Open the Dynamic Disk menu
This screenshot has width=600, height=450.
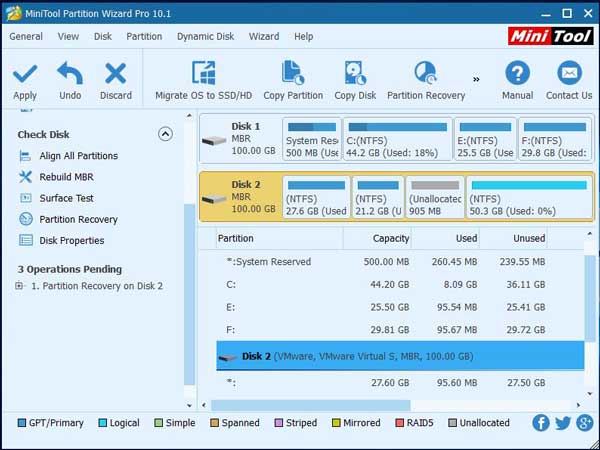[x=205, y=36]
